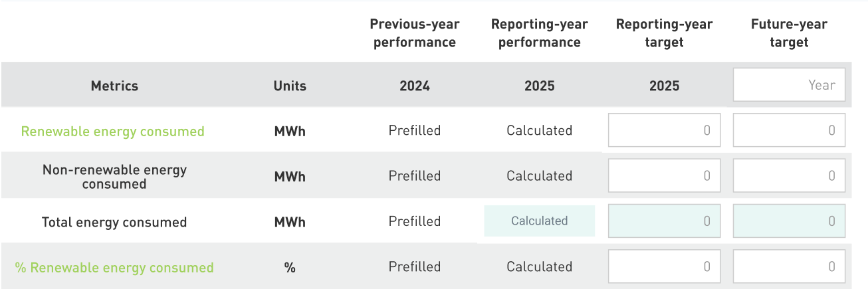Select Non-renewable energy future-year target input
Image resolution: width=868 pixels, height=299 pixels.
coord(789,176)
